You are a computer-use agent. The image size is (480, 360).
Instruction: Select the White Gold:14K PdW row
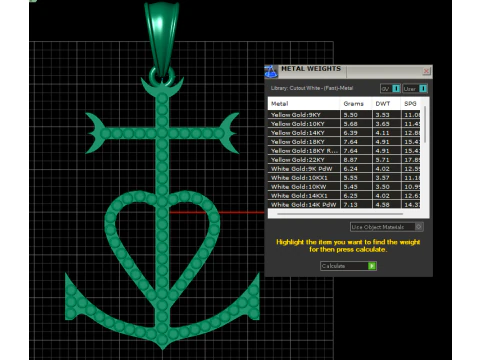(344, 204)
